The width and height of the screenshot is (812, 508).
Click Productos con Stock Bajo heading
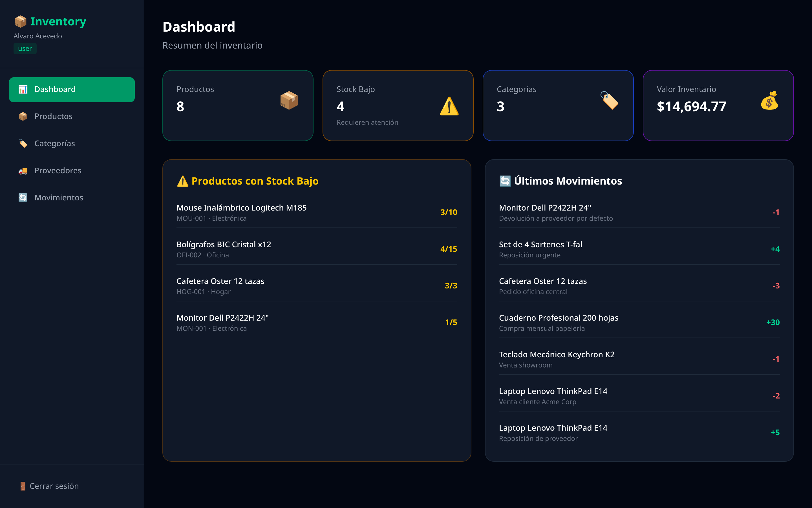coord(255,181)
